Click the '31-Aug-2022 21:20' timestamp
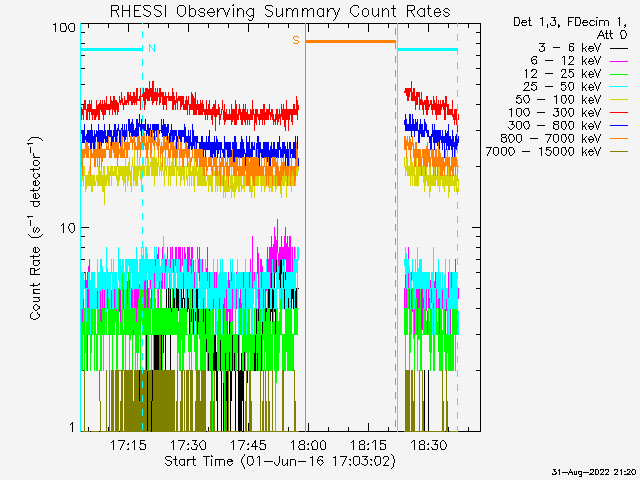This screenshot has width=640, height=480. pyautogui.click(x=594, y=472)
